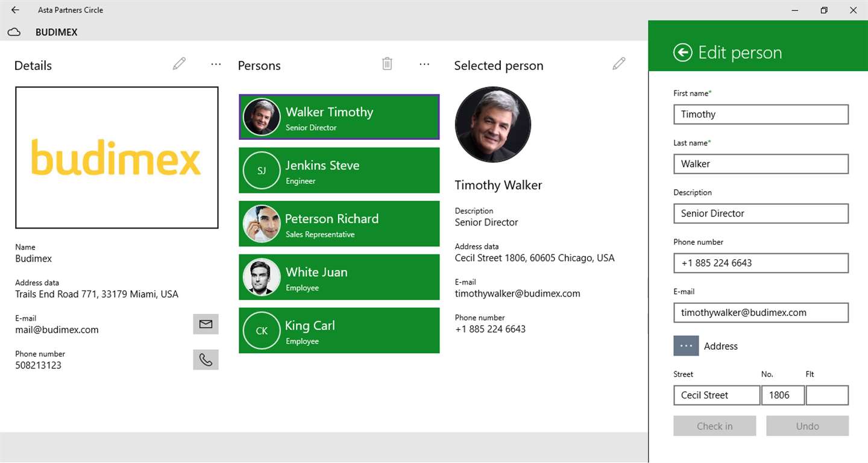
Task: Focus the E-mail input field
Action: tap(761, 312)
